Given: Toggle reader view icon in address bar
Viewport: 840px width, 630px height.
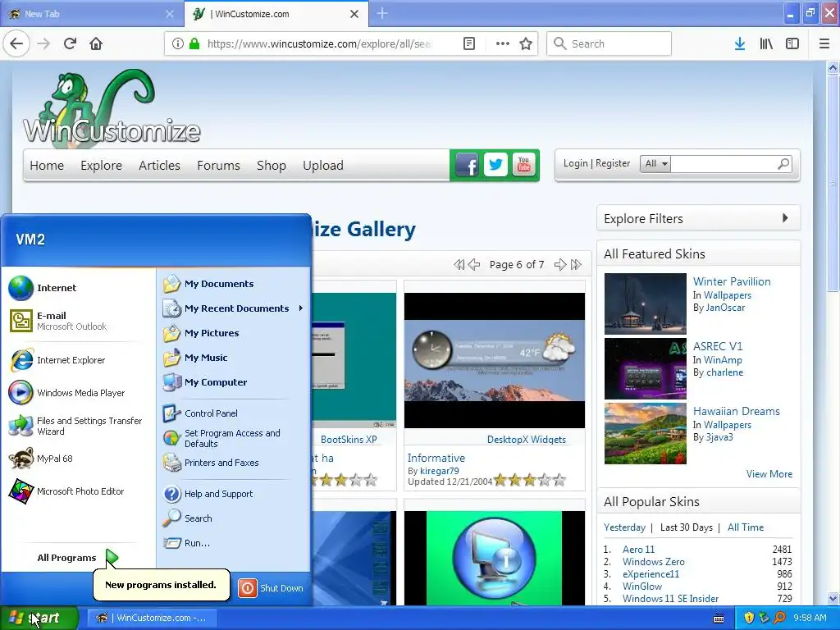Looking at the screenshot, I should [x=468, y=44].
